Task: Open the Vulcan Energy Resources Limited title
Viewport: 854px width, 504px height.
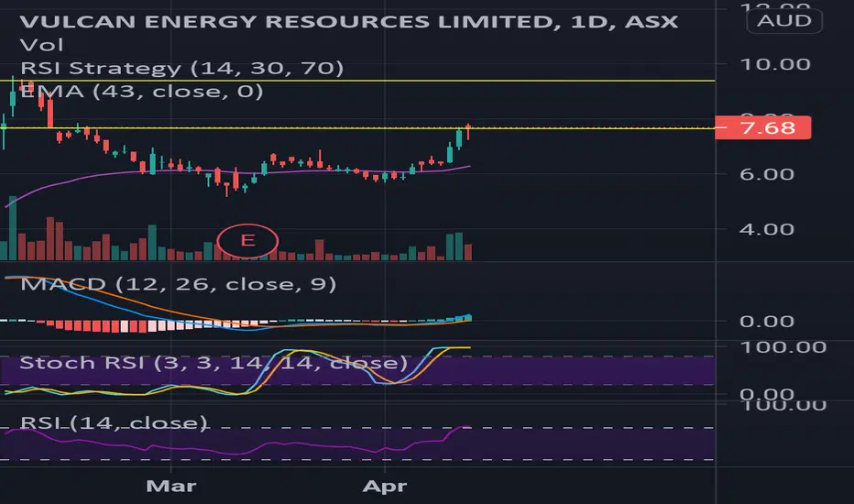Action: click(x=348, y=22)
